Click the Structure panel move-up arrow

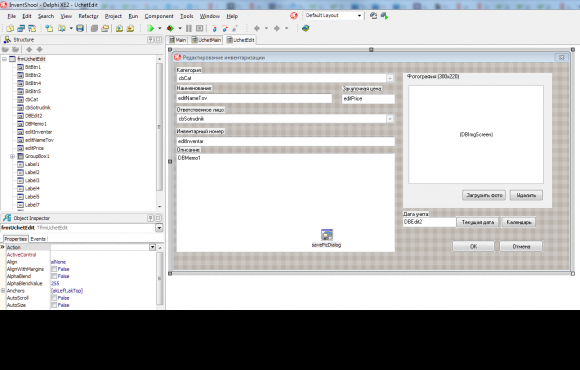(x=29, y=50)
